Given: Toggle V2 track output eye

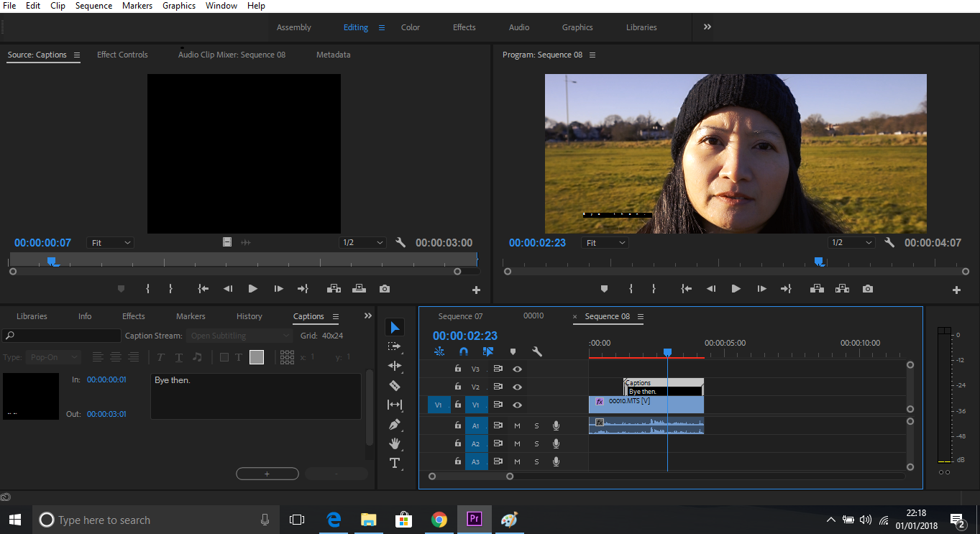Looking at the screenshot, I should (517, 387).
